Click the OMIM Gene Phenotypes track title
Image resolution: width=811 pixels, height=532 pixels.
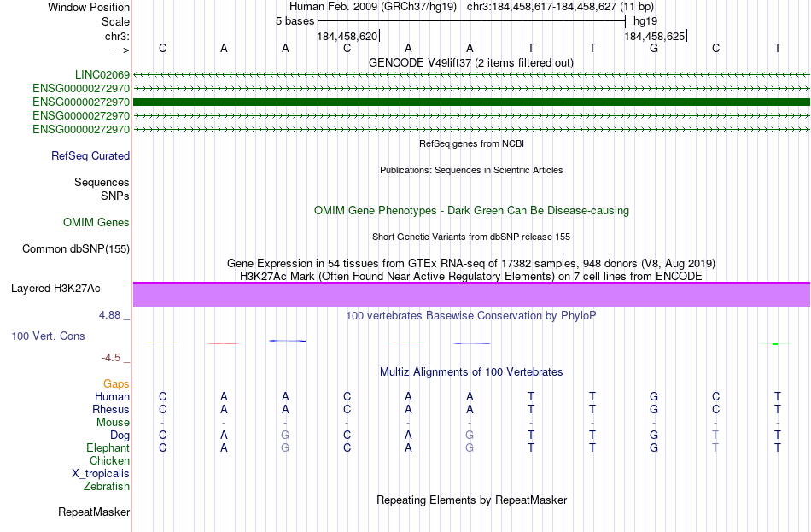tap(472, 211)
